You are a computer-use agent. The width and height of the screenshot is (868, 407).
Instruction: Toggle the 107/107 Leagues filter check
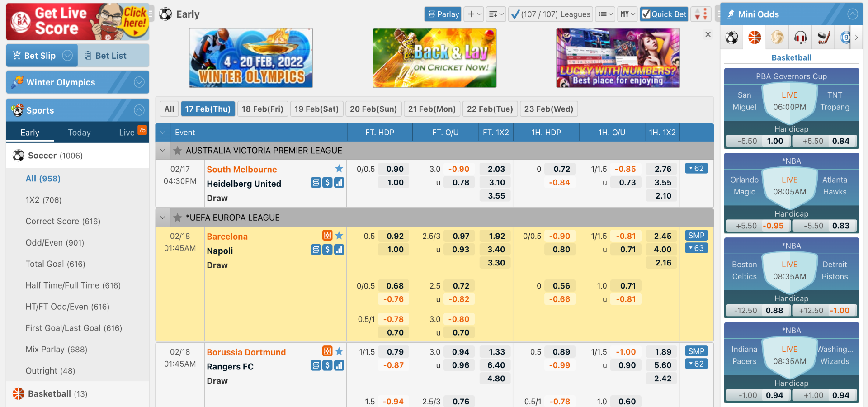pos(515,14)
